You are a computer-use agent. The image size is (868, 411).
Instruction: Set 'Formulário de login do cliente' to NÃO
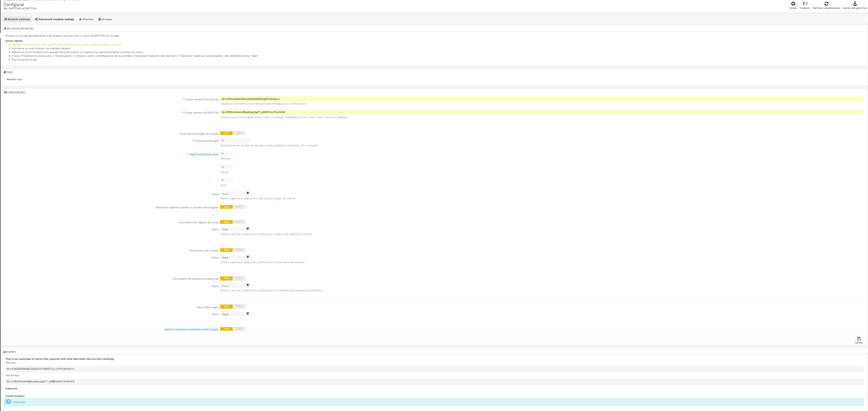click(239, 133)
